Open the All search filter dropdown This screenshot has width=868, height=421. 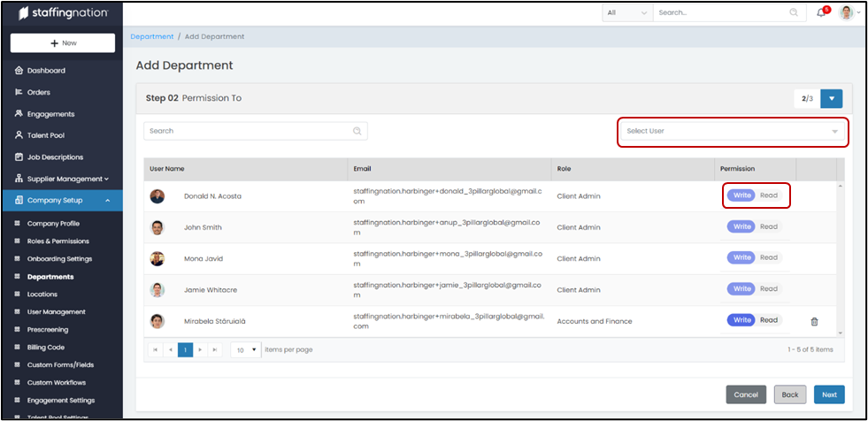coord(627,12)
